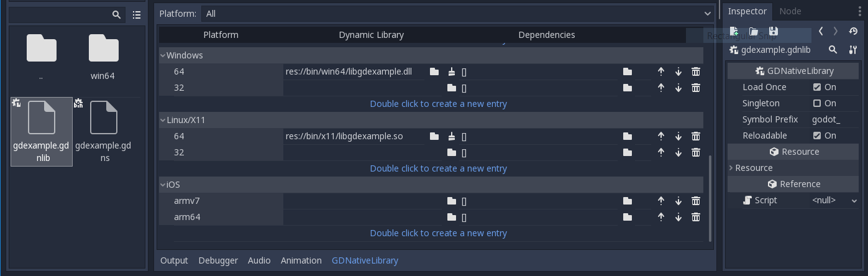Browse dependencies folder for Windows 64 row

point(628,71)
